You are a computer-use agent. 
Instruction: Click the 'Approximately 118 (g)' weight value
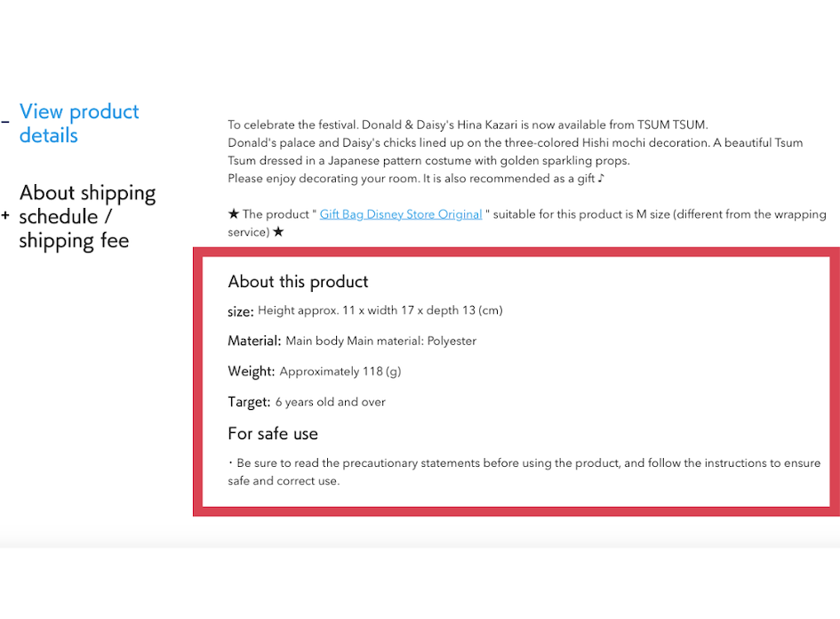tap(340, 372)
